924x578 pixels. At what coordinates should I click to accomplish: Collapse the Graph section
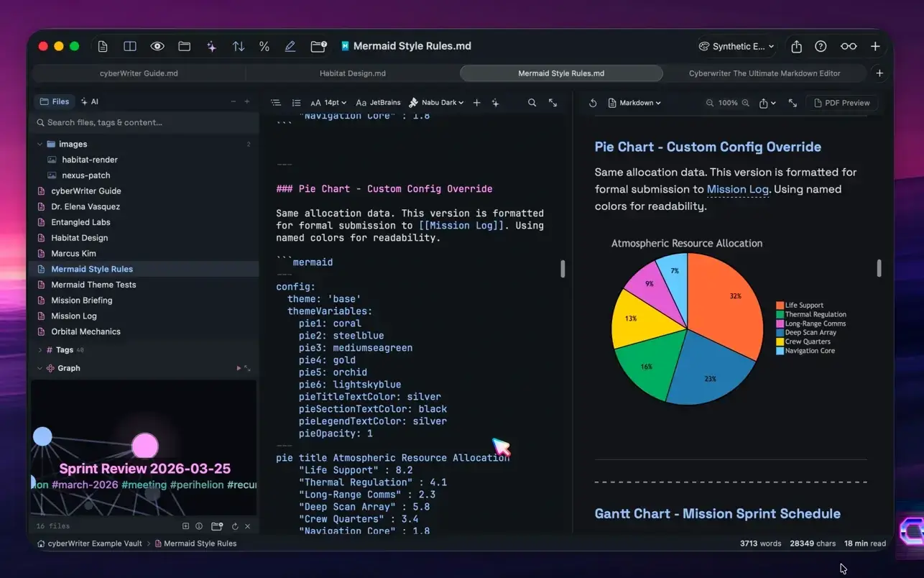[40, 368]
